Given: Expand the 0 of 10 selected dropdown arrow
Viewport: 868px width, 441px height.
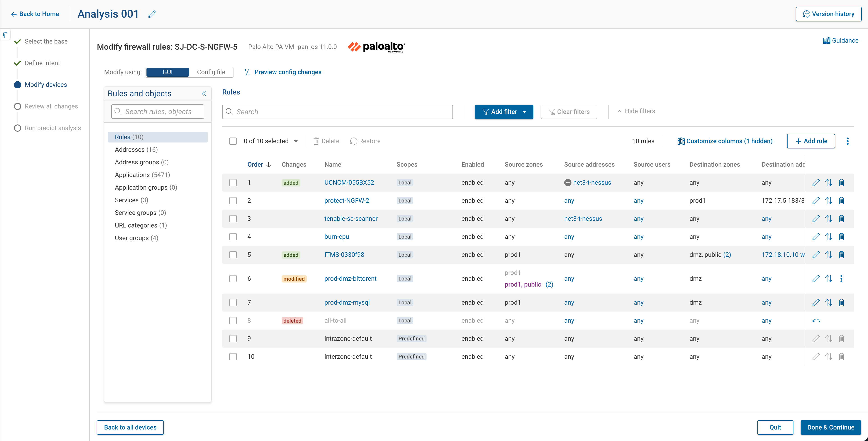Looking at the screenshot, I should pyautogui.click(x=296, y=141).
